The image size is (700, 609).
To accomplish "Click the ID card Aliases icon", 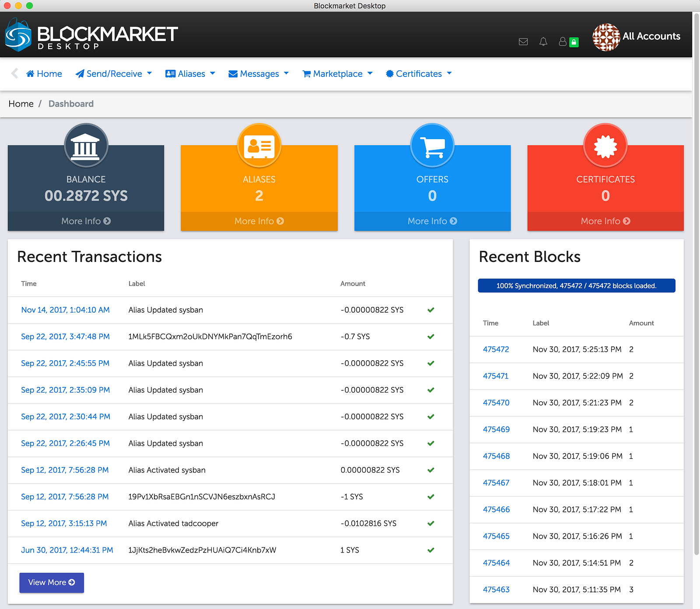I will pos(259,145).
